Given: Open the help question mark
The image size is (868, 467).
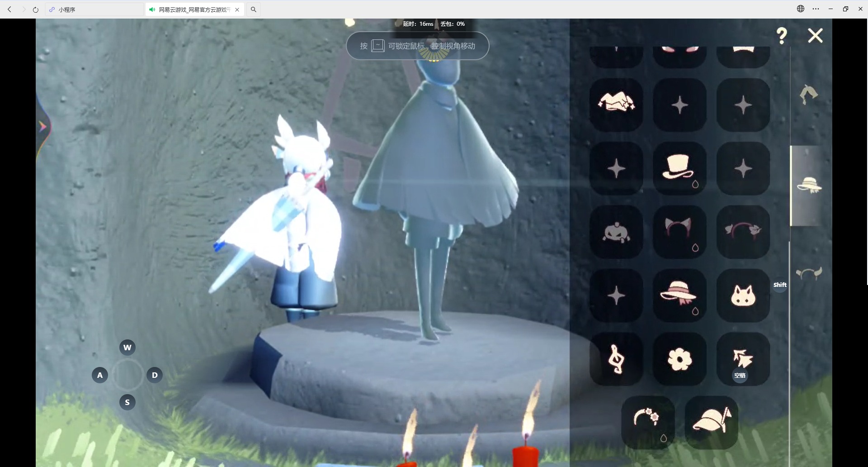Looking at the screenshot, I should click(782, 35).
